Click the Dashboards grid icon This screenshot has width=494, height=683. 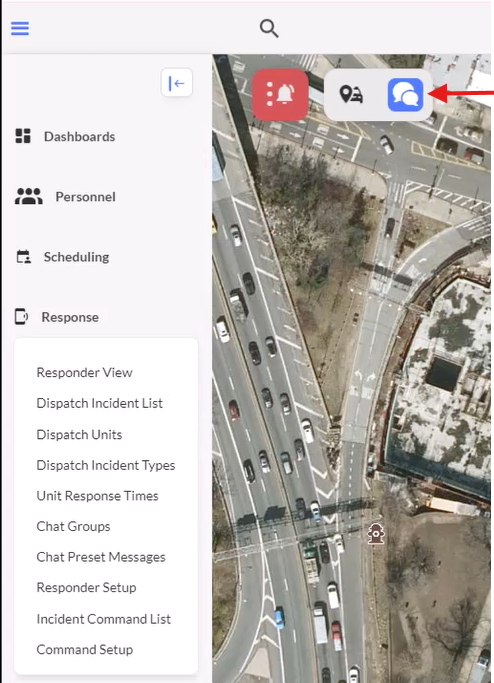tap(23, 136)
